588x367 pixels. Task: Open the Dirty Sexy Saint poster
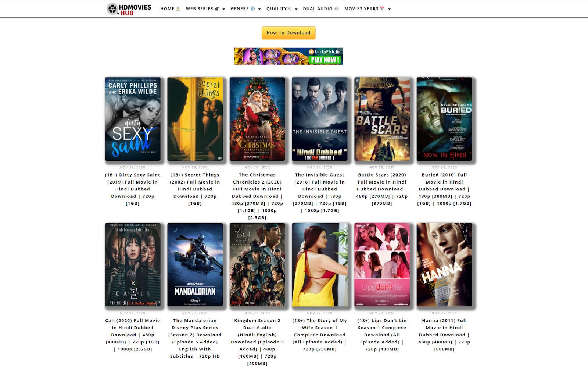[133, 119]
